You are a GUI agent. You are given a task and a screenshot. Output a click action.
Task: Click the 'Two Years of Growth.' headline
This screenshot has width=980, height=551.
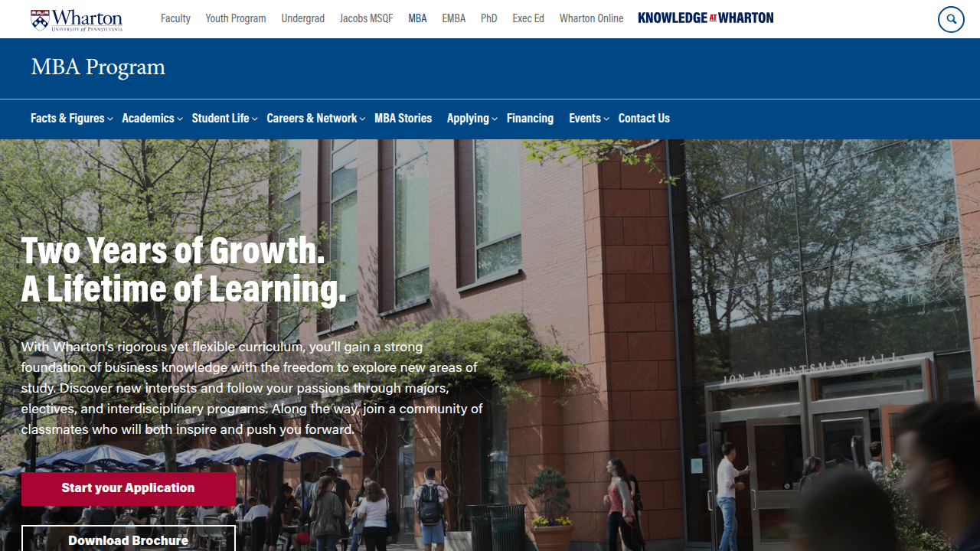coord(173,250)
